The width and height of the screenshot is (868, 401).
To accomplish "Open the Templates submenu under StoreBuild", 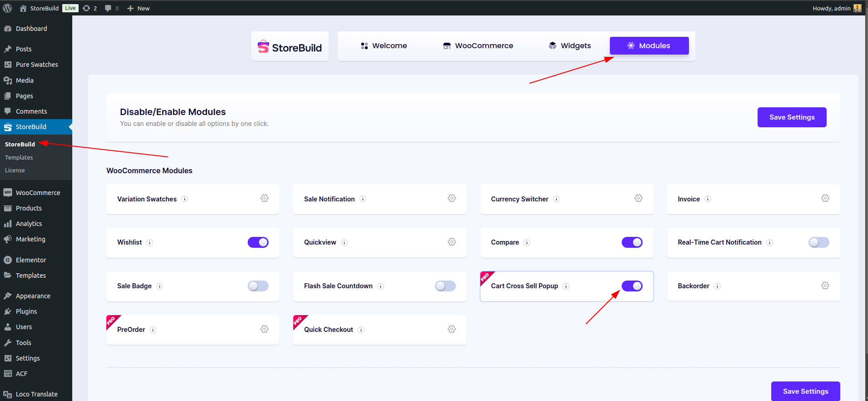I will point(19,157).
